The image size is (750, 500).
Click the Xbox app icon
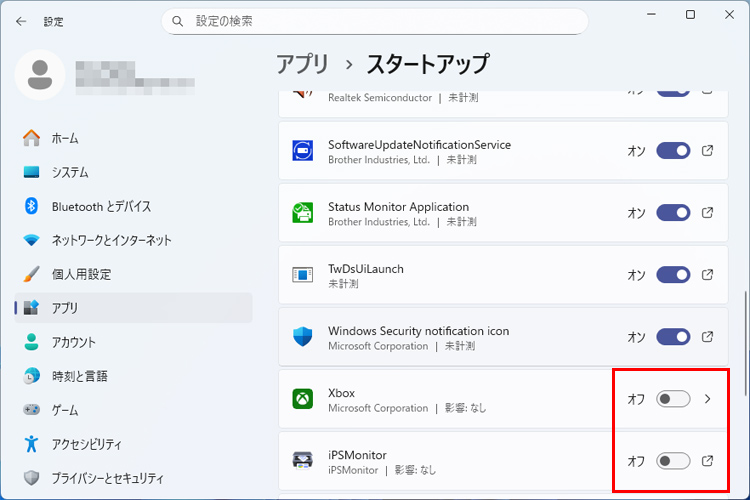tap(302, 399)
